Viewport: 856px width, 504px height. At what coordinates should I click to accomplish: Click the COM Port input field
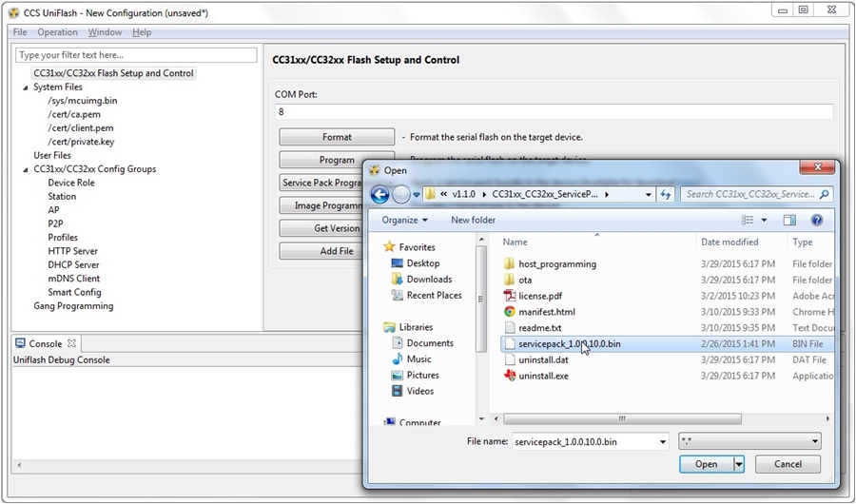(554, 111)
